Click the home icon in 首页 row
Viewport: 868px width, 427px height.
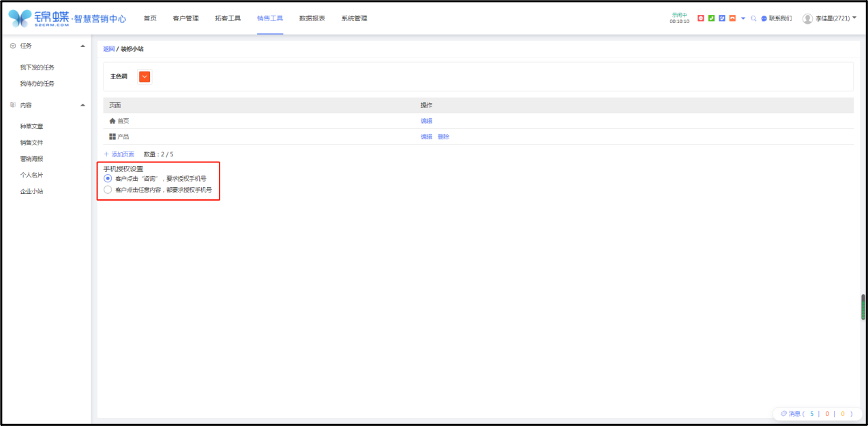coord(112,121)
